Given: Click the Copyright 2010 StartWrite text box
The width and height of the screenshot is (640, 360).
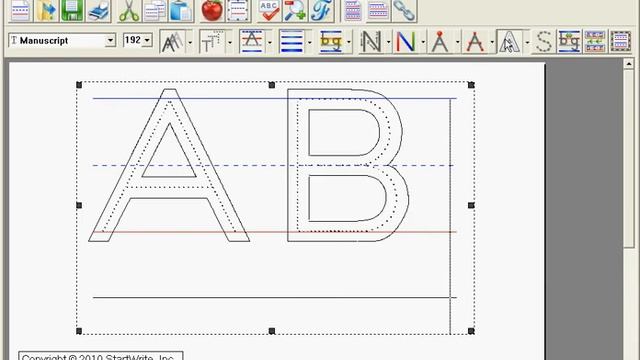Looking at the screenshot, I should [x=101, y=356].
